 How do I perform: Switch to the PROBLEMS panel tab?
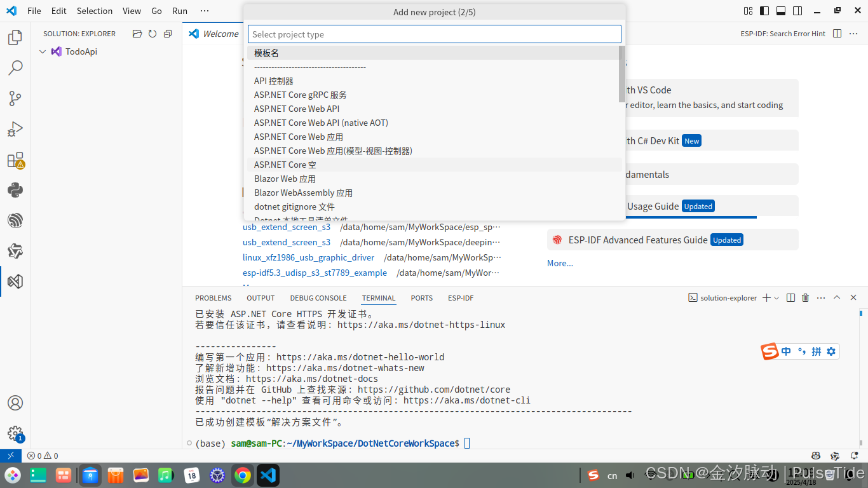[214, 298]
